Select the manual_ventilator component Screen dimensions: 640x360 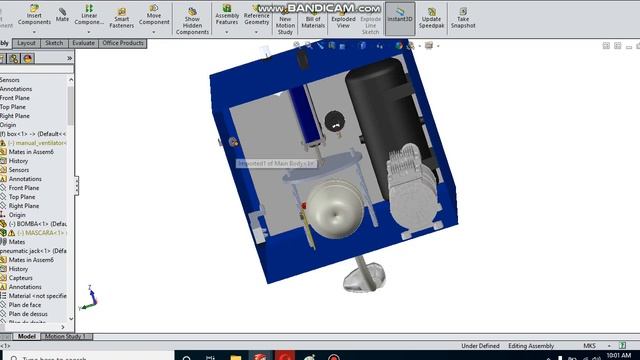[33, 143]
